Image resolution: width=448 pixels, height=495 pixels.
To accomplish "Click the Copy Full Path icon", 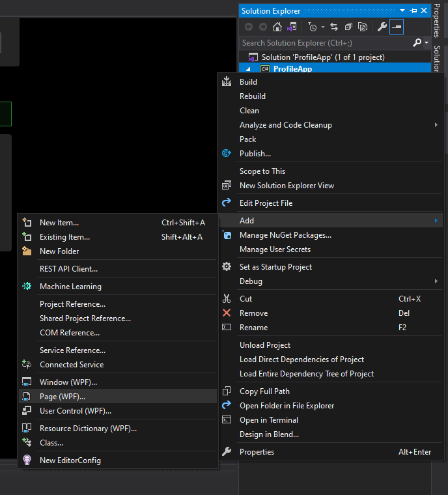I will 227,391.
